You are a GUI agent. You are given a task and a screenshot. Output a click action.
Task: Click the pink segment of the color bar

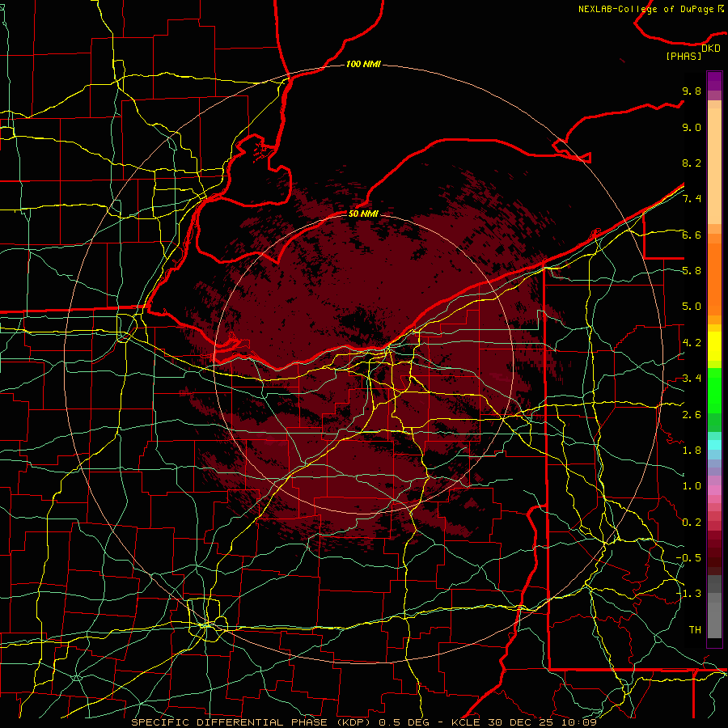coord(714,490)
